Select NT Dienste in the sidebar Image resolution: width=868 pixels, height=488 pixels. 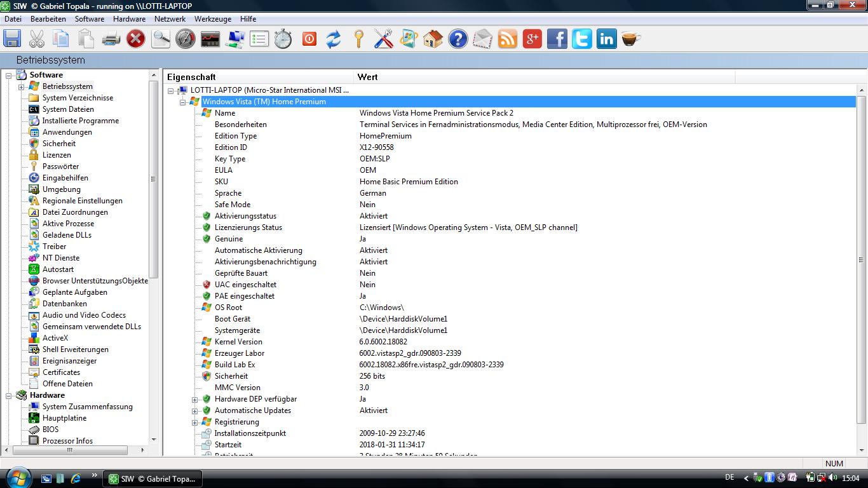coord(61,258)
